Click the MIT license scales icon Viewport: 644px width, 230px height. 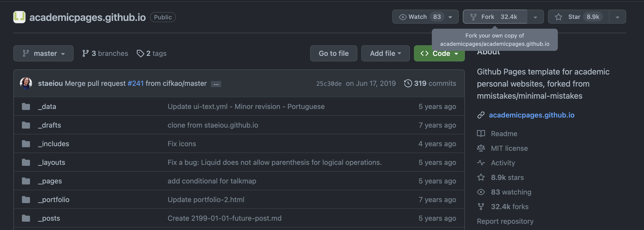[481, 148]
